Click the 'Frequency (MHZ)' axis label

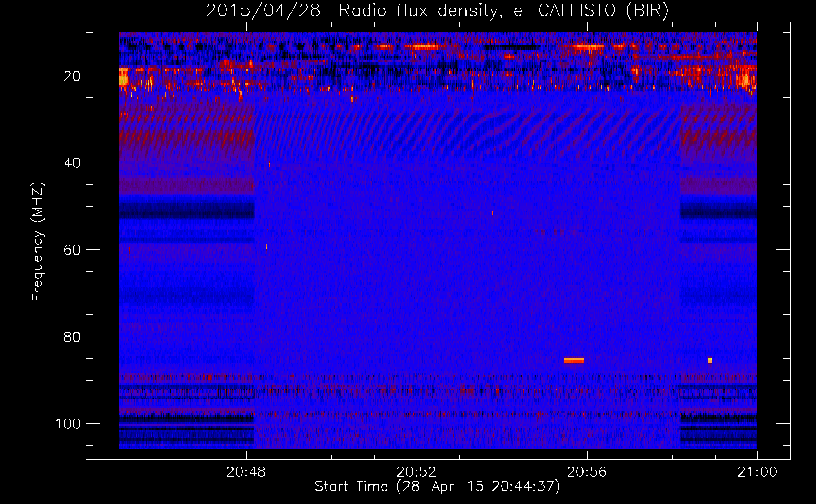pos(38,242)
